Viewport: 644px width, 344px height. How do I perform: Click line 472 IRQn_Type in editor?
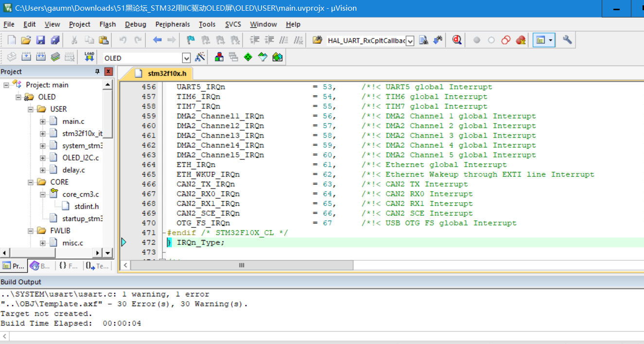click(200, 242)
